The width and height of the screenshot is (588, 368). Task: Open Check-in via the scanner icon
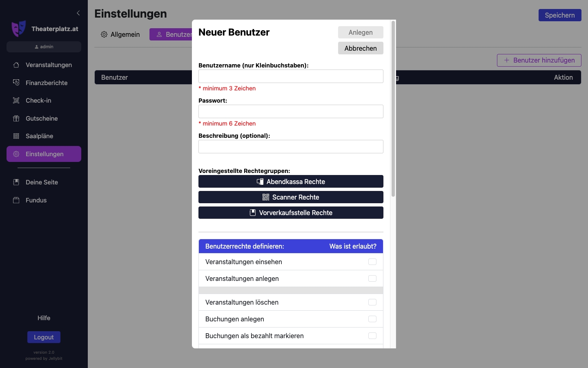16,101
